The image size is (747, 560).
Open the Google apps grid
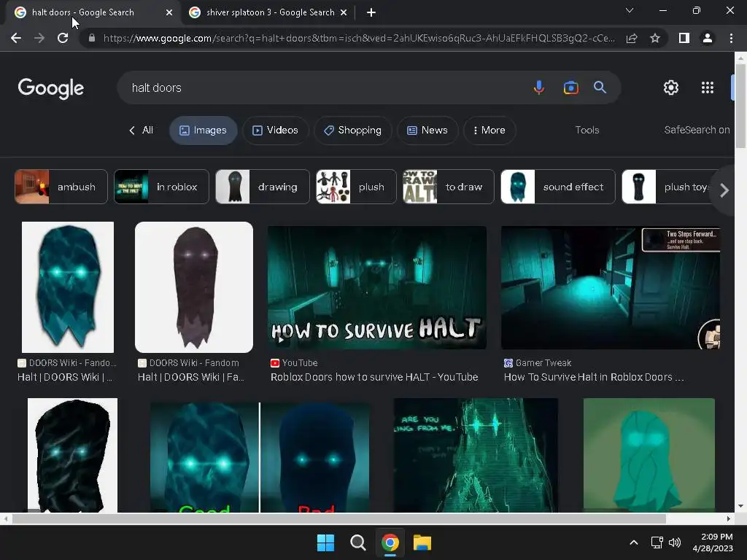[708, 87]
